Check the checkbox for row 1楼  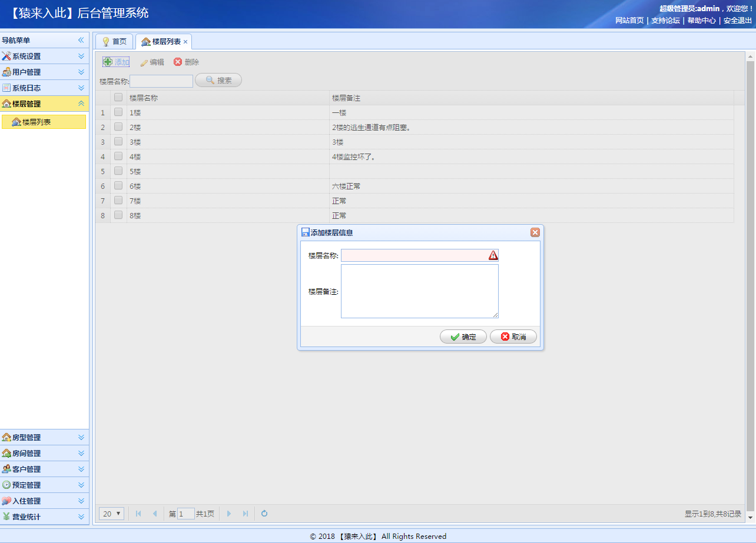click(118, 112)
